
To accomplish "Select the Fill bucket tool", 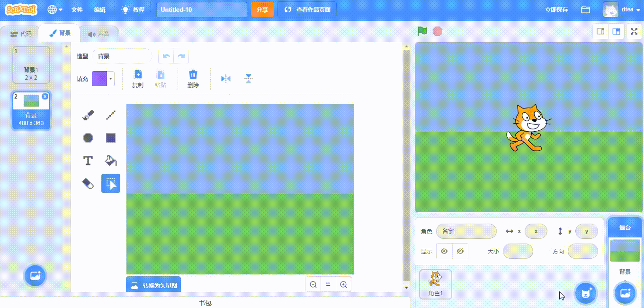I will click(111, 161).
